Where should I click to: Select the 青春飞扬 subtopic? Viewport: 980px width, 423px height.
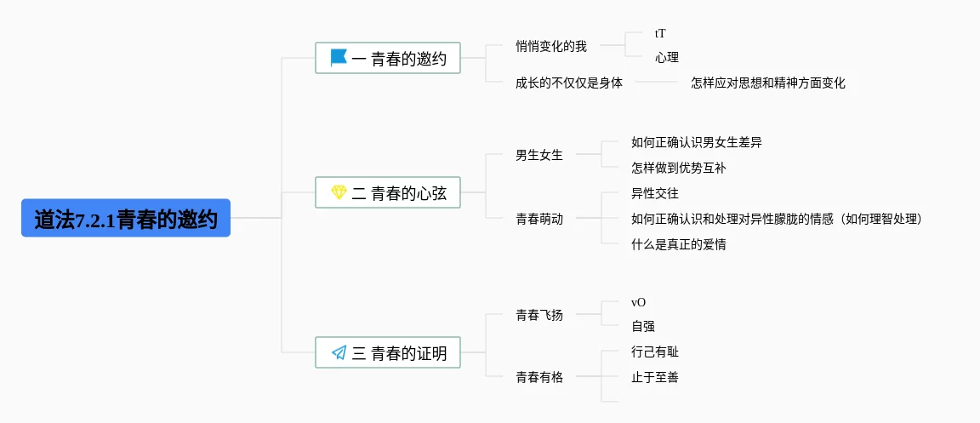point(539,315)
